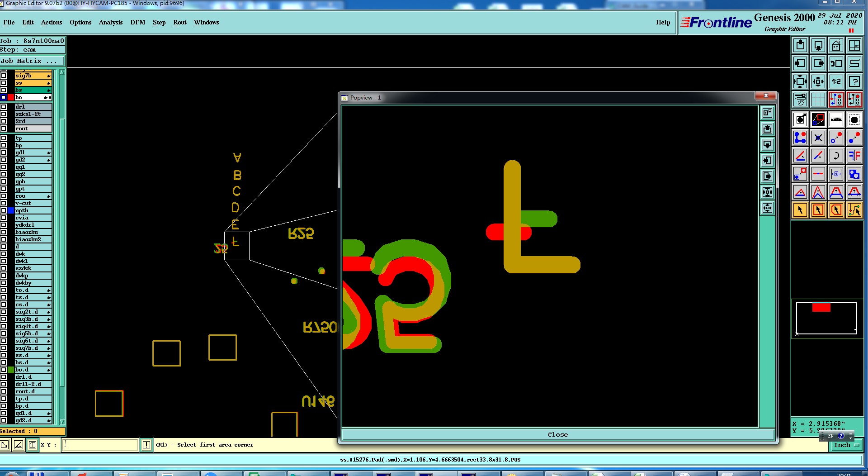
Task: Click the XY coordinate window icon
Action: click(x=854, y=45)
